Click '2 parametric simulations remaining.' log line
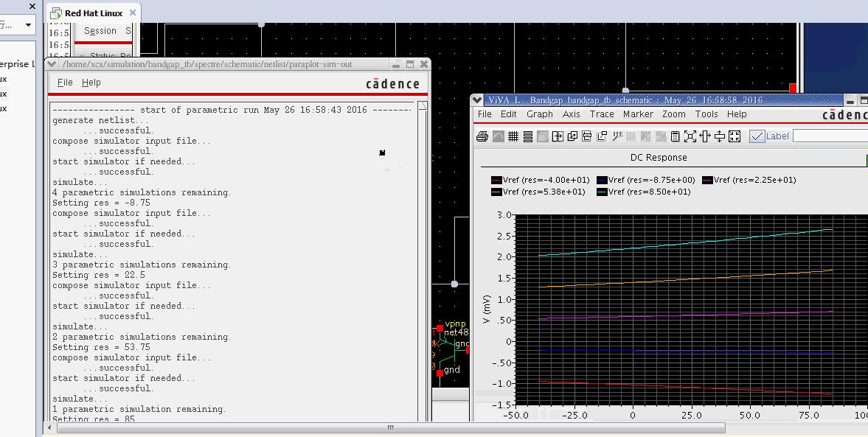868x437 pixels. (142, 337)
